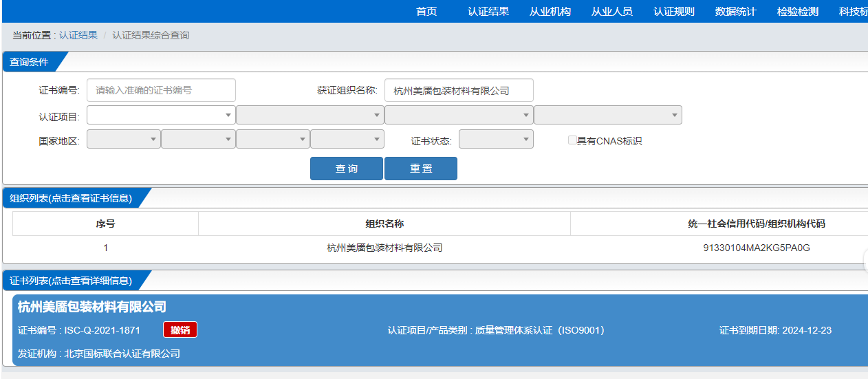Click 发证机构 北京国标联合认证有限公司

click(99, 354)
